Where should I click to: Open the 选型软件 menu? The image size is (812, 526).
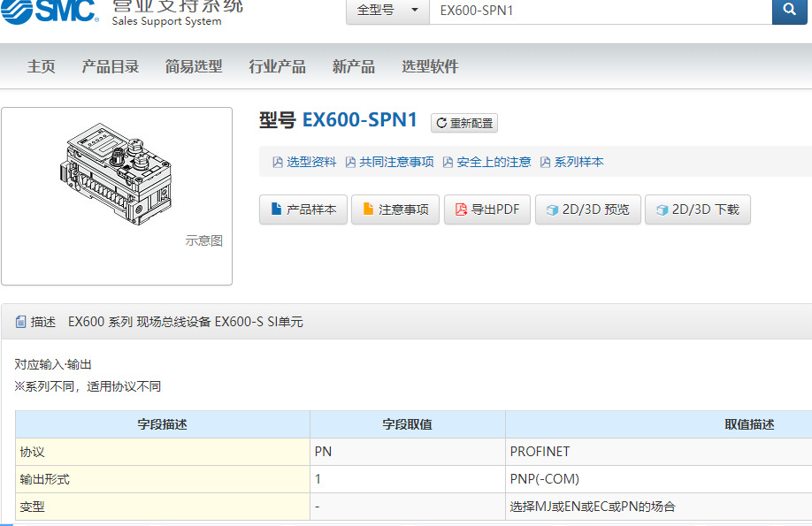(x=431, y=66)
